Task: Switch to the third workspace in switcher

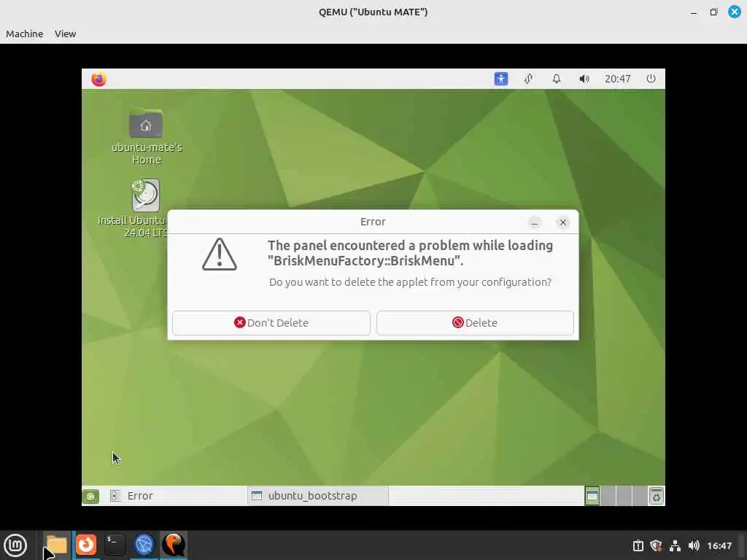Action: (624, 496)
